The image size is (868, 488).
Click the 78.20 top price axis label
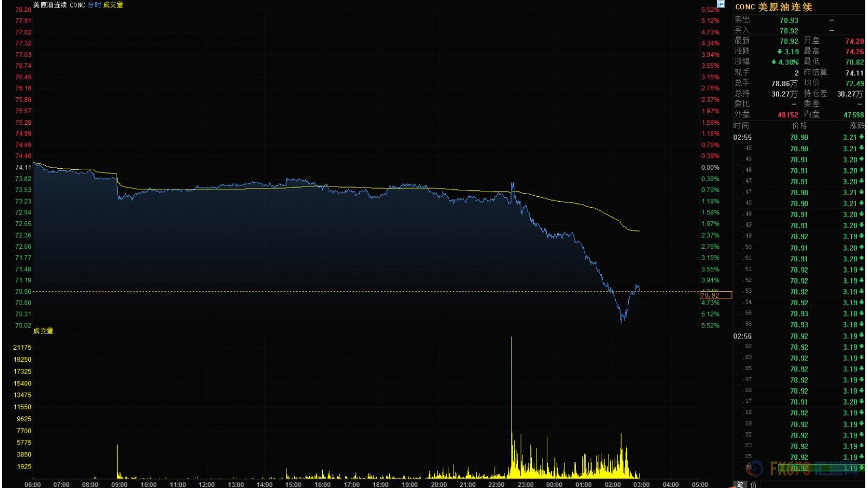click(23, 10)
